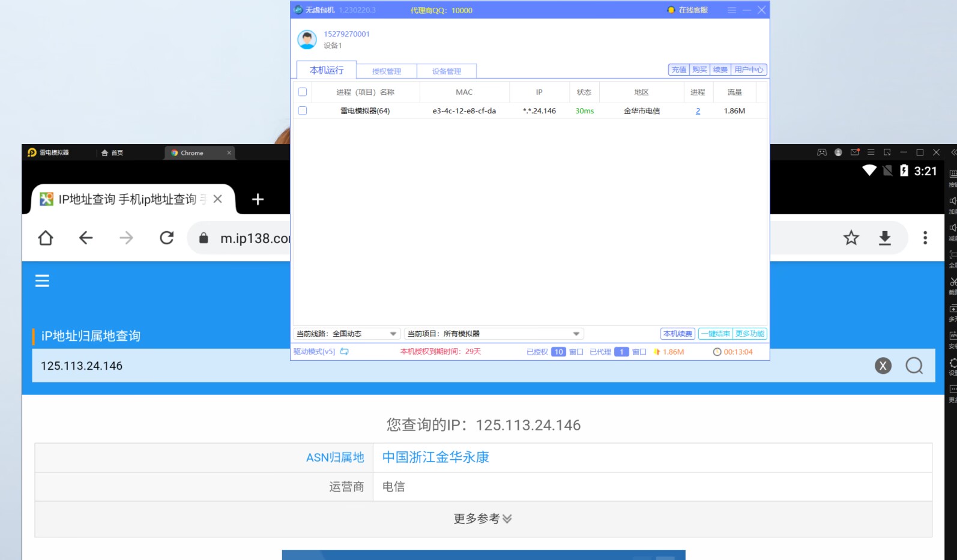Image resolution: width=957 pixels, height=560 pixels.
Task: Open the ip138 hamburger menu
Action: pos(42,281)
